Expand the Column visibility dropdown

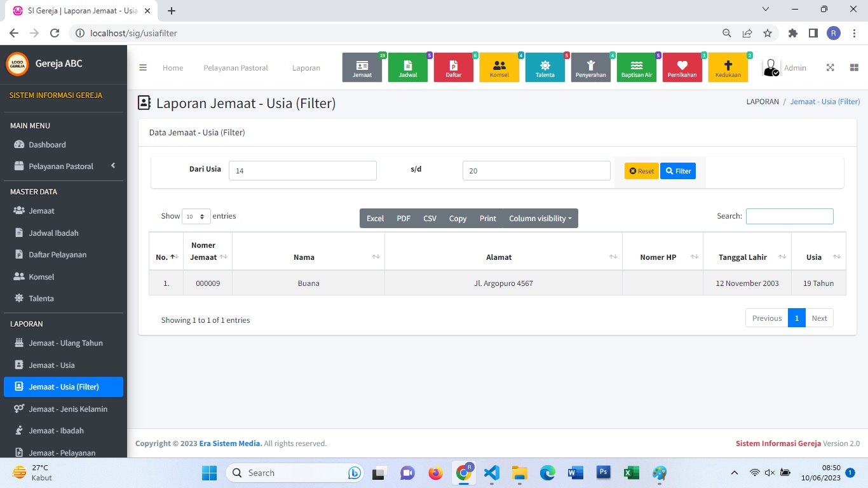(540, 219)
